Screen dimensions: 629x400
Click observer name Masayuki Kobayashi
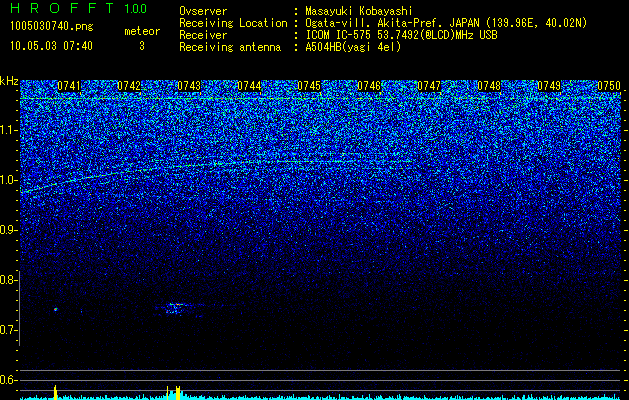coord(359,11)
